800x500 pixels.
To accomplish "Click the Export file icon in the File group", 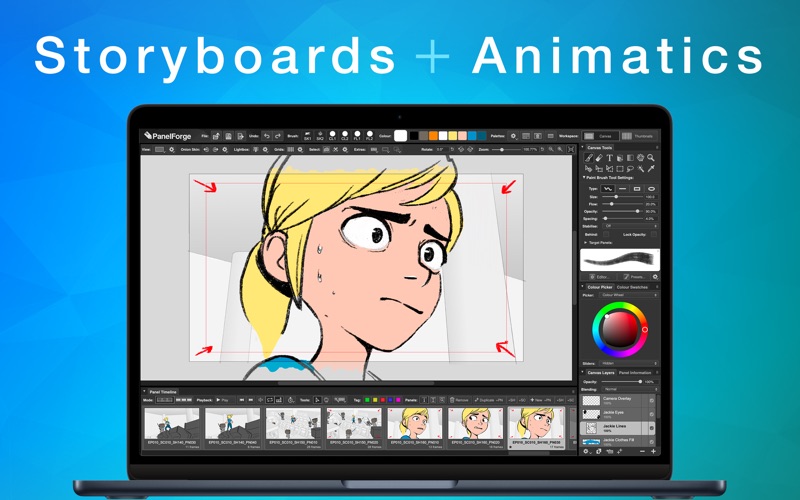I will pyautogui.click(x=241, y=136).
